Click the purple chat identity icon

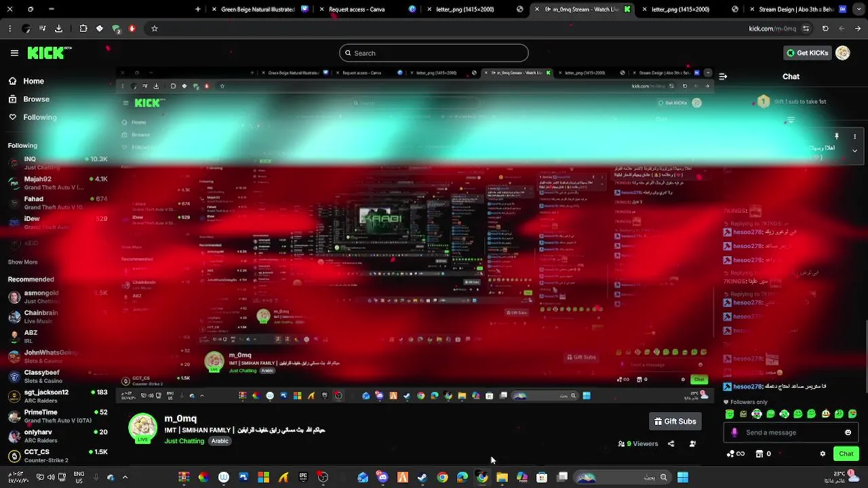pos(734,432)
